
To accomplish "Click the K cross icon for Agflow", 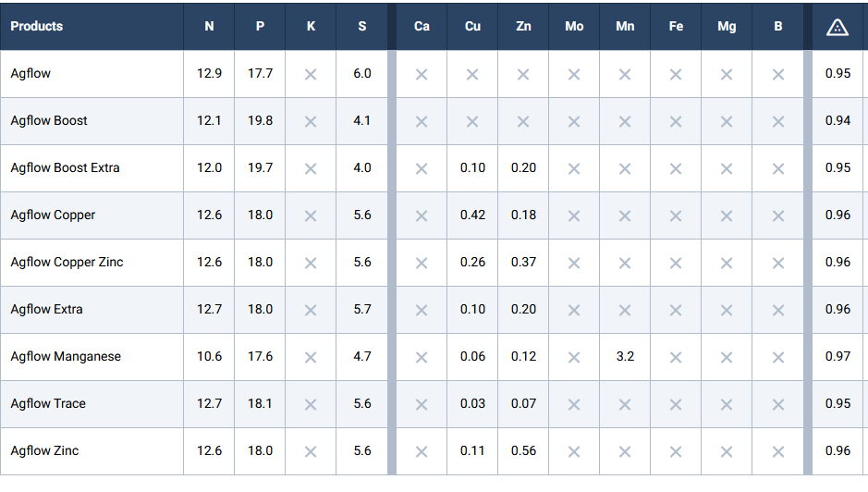I will pyautogui.click(x=311, y=74).
